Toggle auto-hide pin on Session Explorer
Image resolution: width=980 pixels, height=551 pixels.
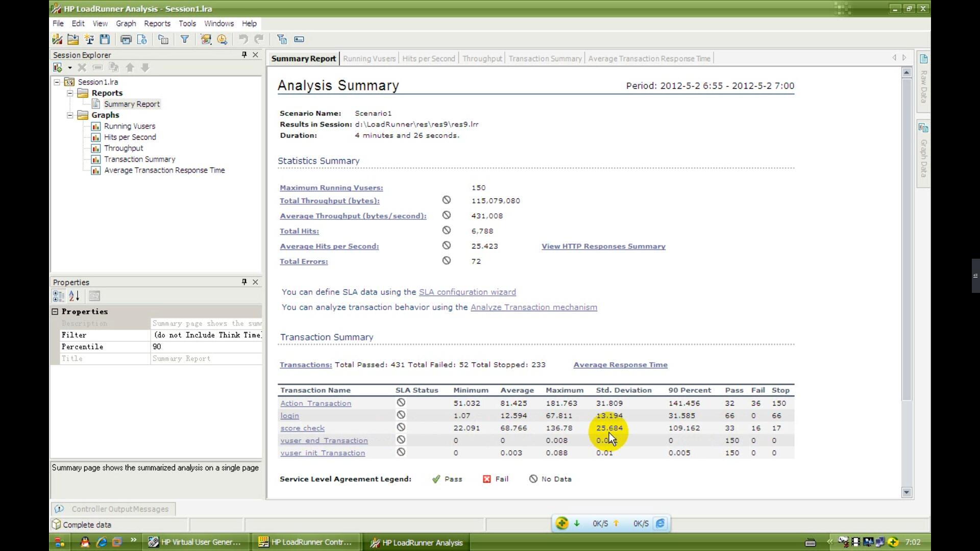[244, 55]
